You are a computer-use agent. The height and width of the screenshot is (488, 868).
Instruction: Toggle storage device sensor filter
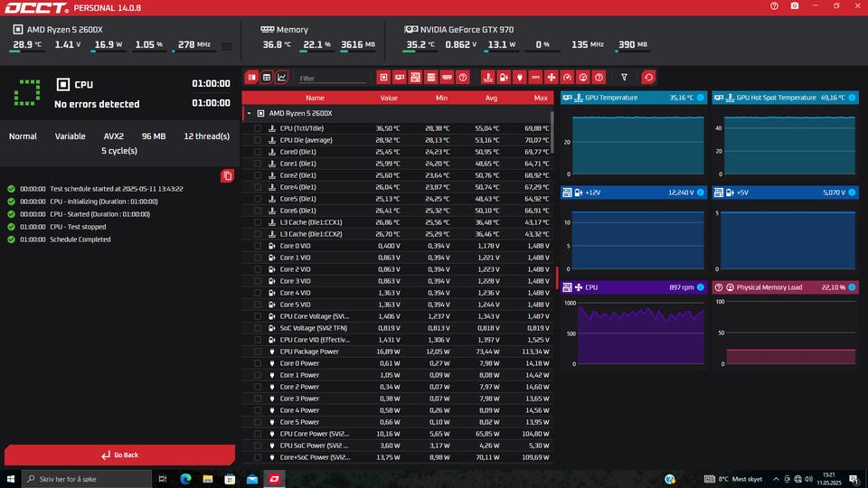tap(431, 78)
